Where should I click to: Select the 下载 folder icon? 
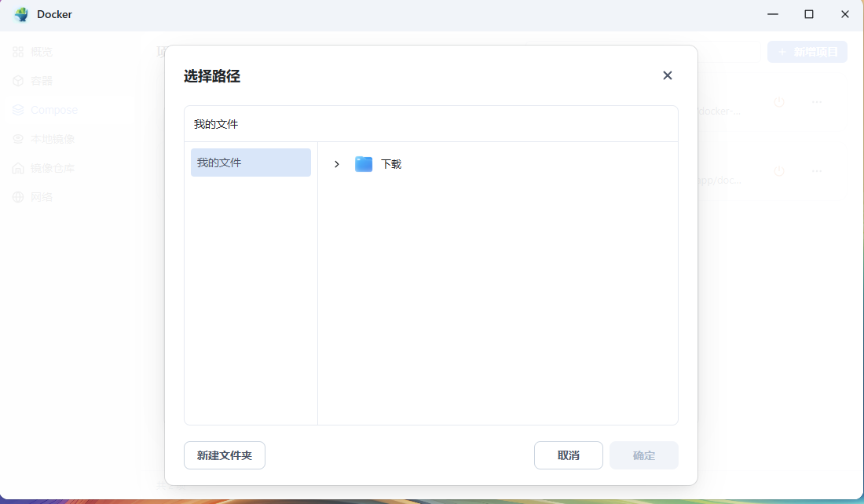364,164
